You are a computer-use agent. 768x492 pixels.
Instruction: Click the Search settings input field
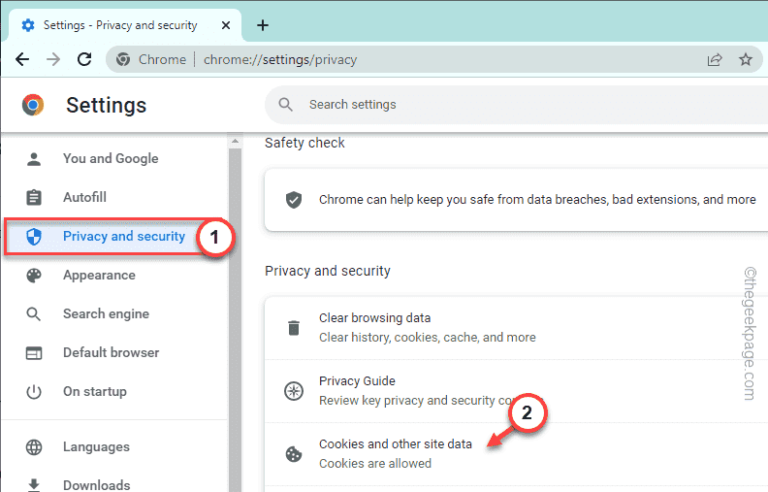pyautogui.click(x=500, y=105)
